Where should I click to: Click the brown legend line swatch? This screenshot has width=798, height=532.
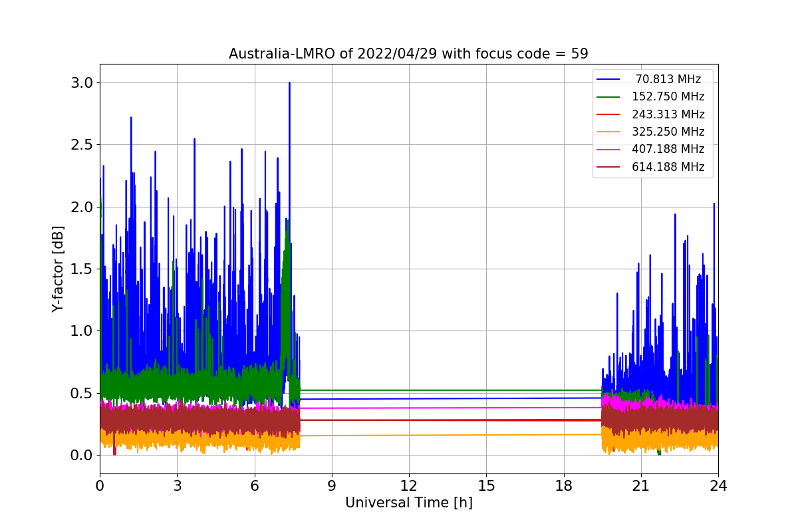pyautogui.click(x=608, y=167)
